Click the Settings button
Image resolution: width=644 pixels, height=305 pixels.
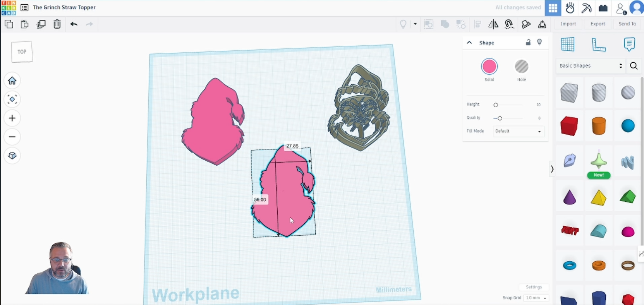pos(534,287)
